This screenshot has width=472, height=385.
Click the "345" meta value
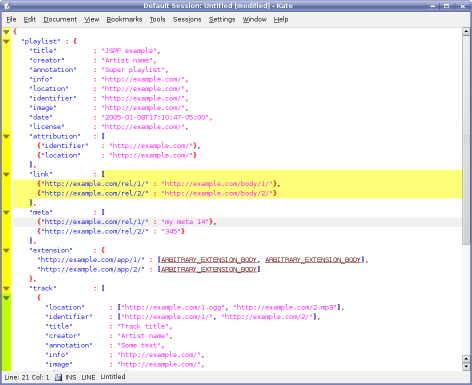coord(171,231)
